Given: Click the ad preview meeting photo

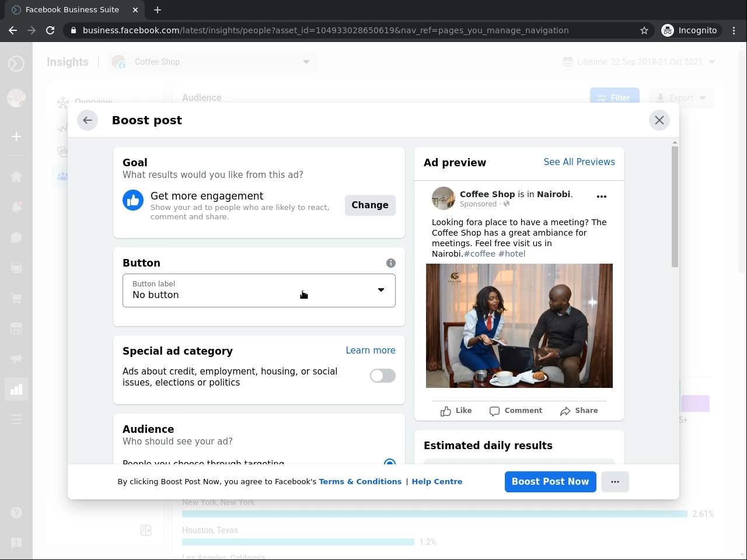Looking at the screenshot, I should point(519,325).
